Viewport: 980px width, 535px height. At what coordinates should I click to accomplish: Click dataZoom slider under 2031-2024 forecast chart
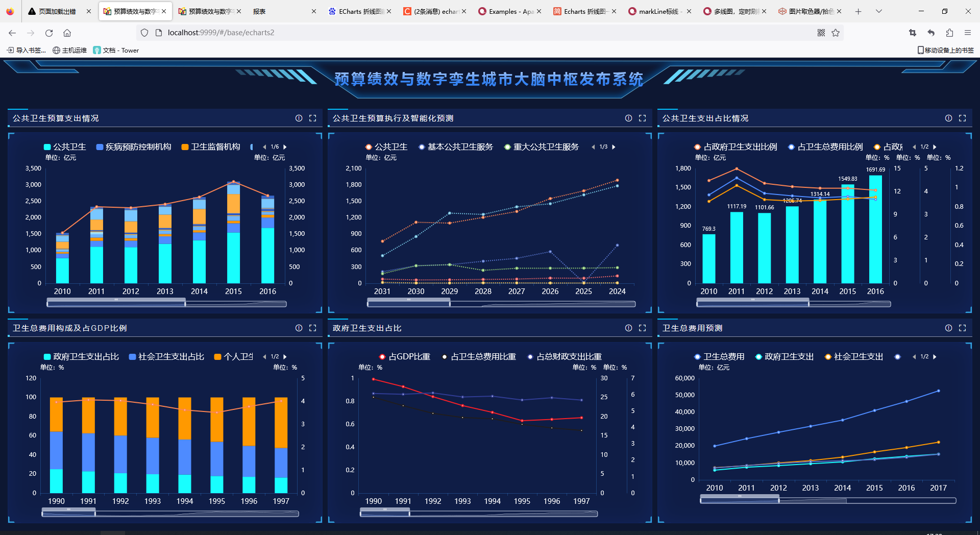click(x=501, y=304)
